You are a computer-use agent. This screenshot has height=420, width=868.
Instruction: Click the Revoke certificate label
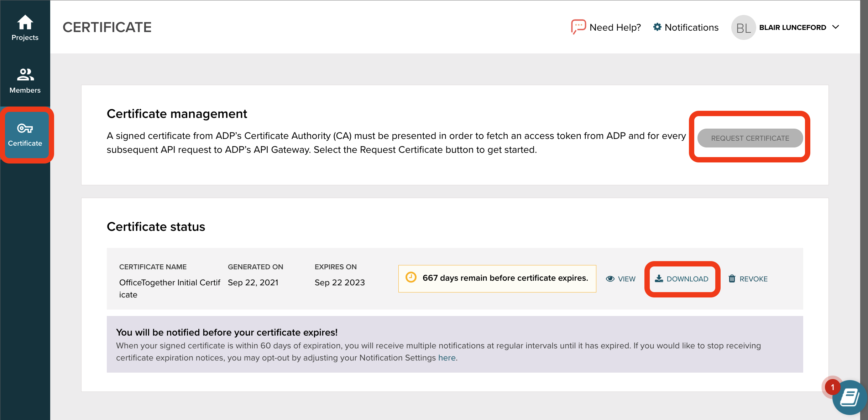pos(753,279)
